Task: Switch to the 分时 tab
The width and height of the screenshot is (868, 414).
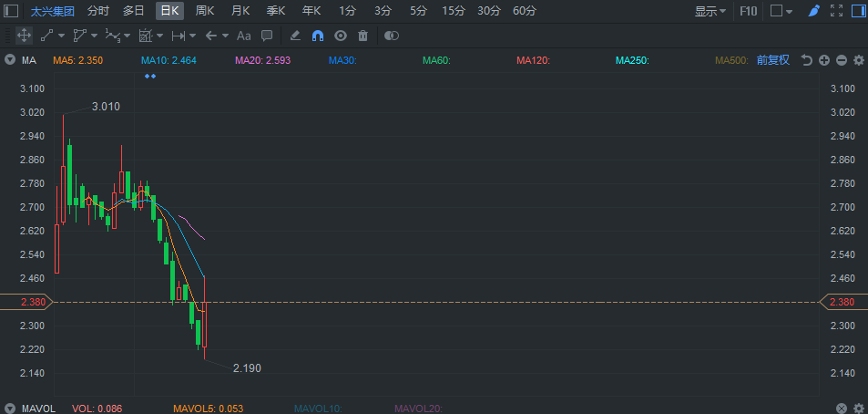Action: pyautogui.click(x=98, y=11)
